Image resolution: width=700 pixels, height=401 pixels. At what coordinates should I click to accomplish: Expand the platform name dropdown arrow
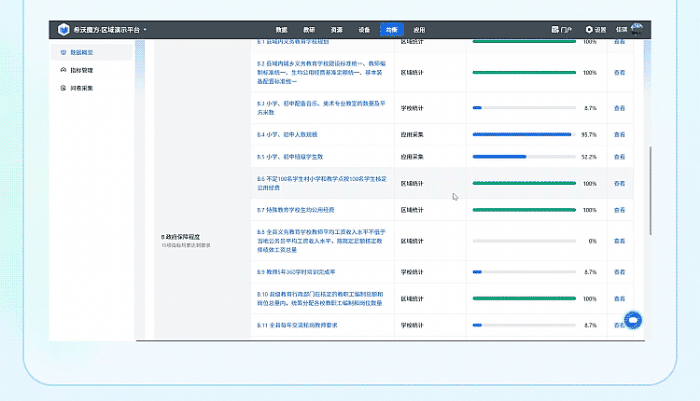(x=145, y=30)
